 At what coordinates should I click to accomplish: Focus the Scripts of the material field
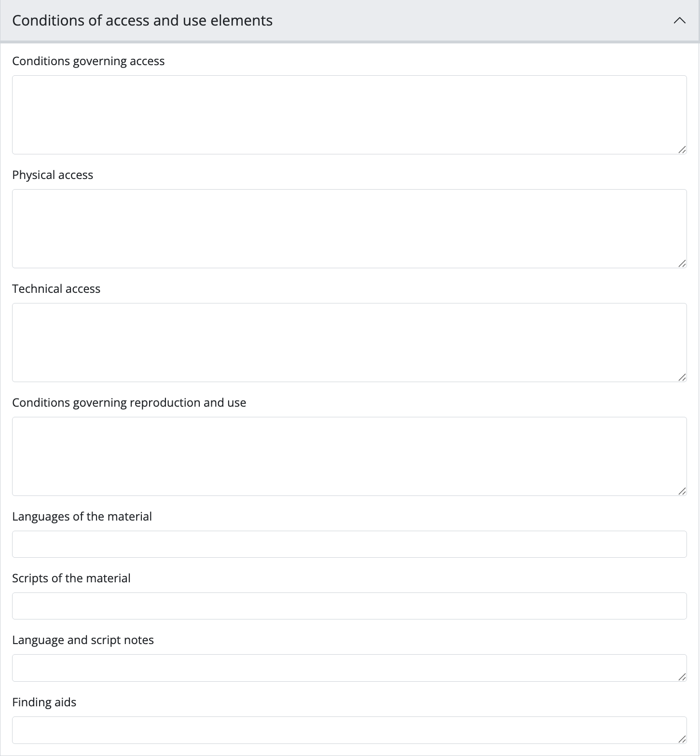[x=349, y=606]
